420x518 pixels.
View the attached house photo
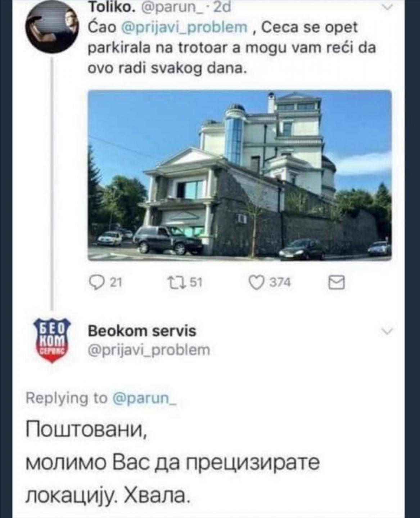tap(240, 175)
